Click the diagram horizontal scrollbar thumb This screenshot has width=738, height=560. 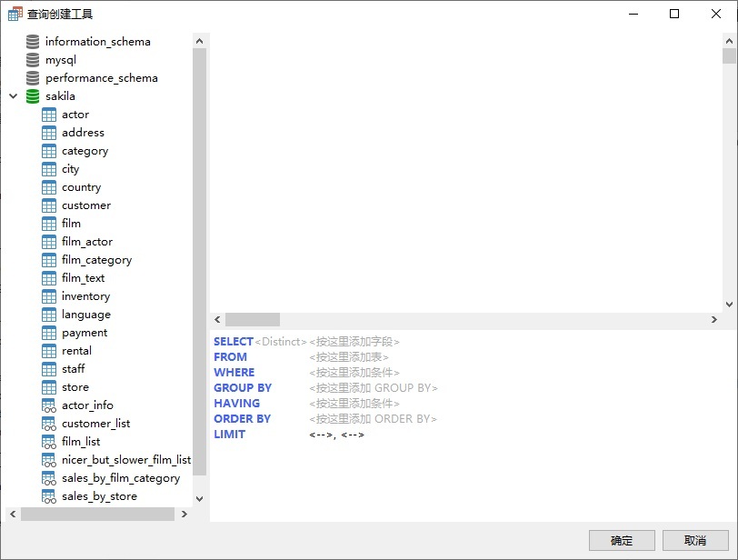coord(253,319)
